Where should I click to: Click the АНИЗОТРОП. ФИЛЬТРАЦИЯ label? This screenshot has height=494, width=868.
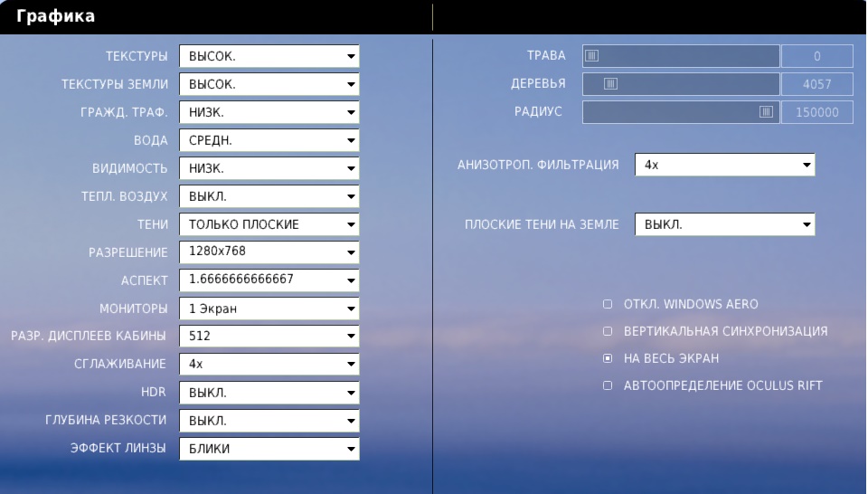(x=538, y=165)
